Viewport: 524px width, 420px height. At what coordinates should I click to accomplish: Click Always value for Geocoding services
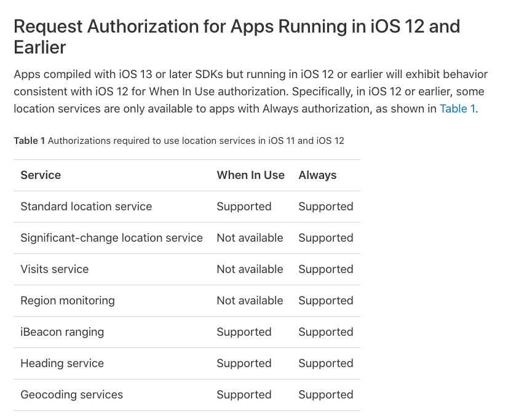tap(326, 395)
